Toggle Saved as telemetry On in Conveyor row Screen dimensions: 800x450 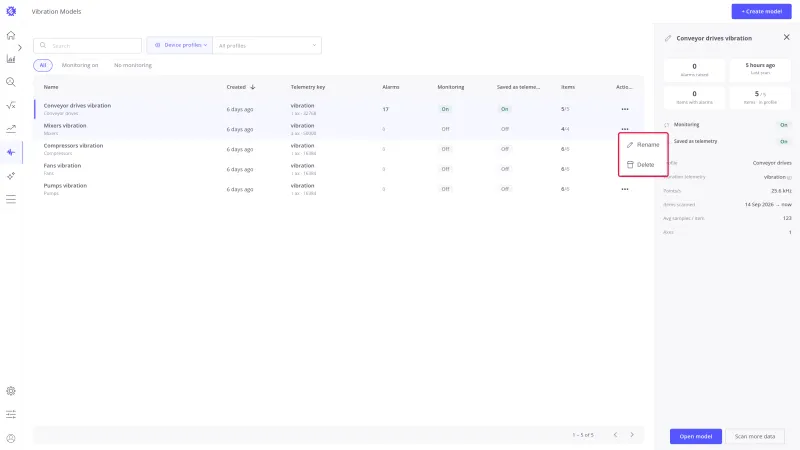[505, 109]
